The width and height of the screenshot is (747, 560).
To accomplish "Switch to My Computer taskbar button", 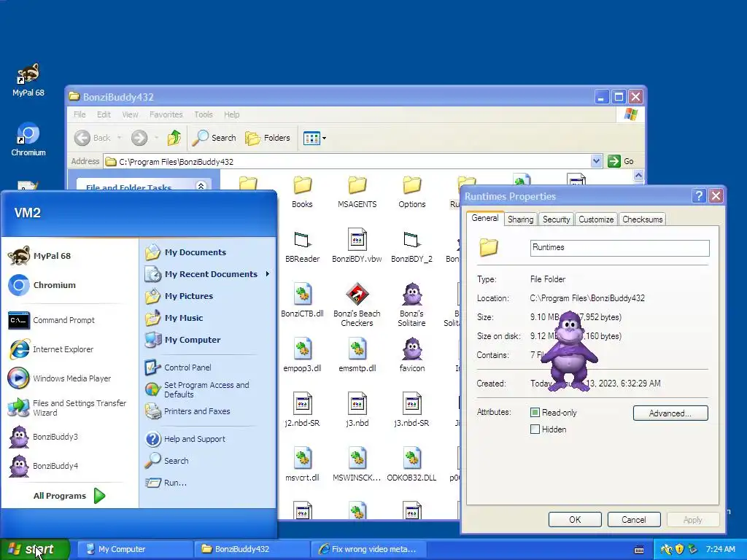I will click(x=135, y=549).
